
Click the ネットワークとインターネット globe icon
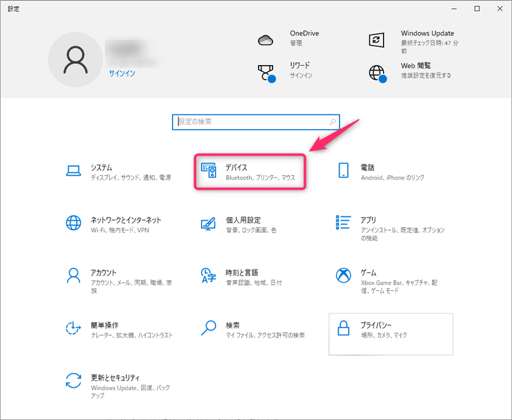pos(73,223)
